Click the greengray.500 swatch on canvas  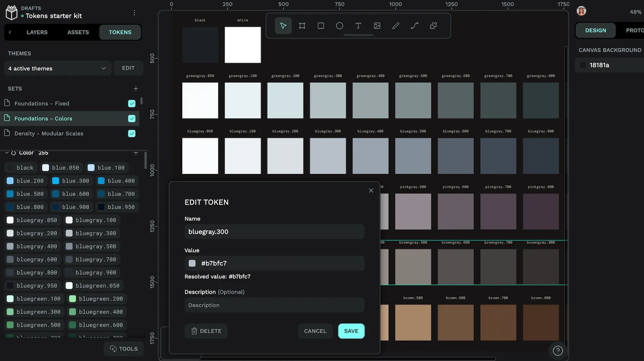tap(413, 100)
